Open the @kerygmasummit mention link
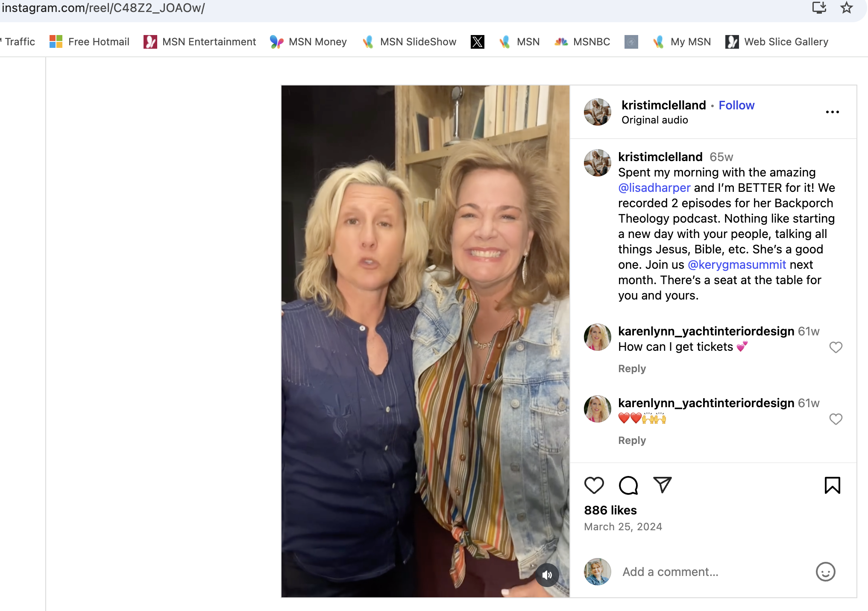Screen dimensions: 868x611 (x=737, y=264)
